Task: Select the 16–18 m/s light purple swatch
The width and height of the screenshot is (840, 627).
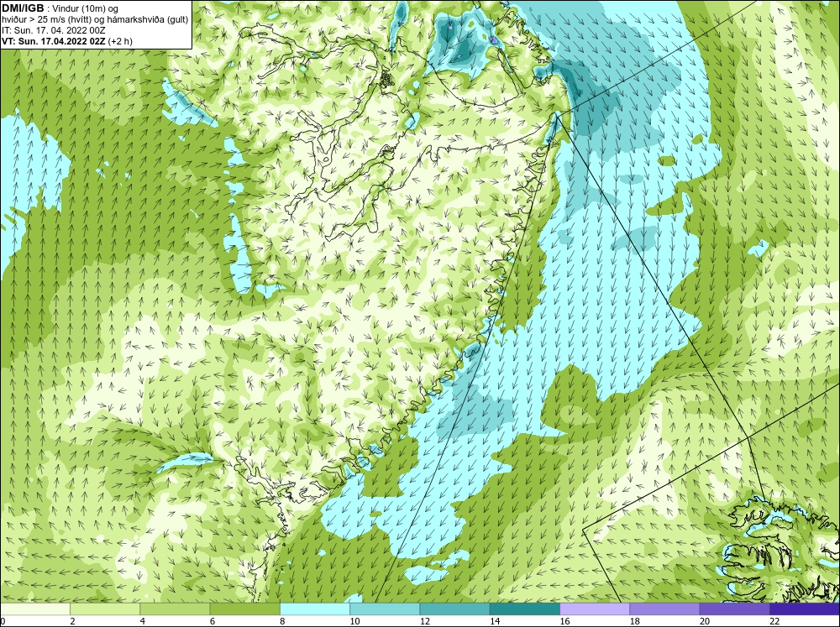Action: coord(595,609)
